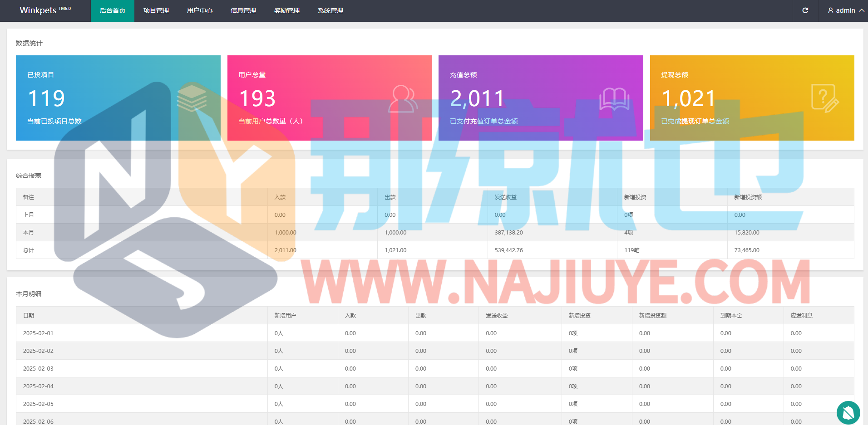Switch to the 后台首页 tab

click(x=113, y=10)
